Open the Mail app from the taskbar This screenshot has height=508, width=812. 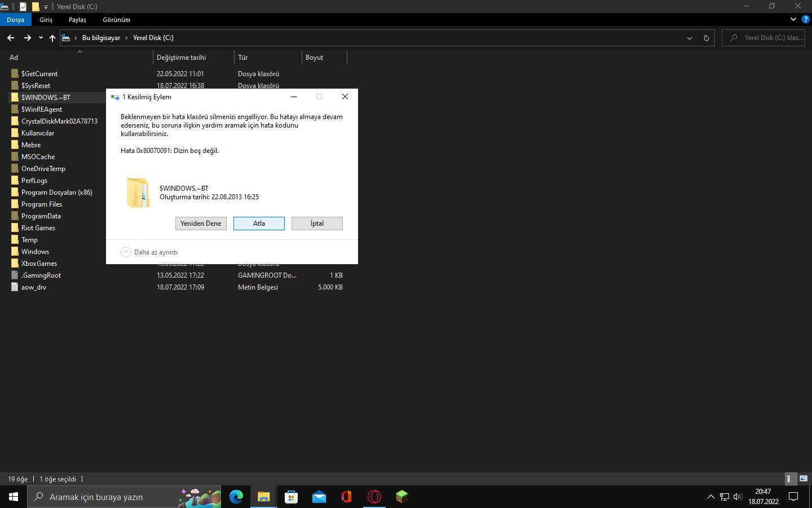pyautogui.click(x=319, y=497)
